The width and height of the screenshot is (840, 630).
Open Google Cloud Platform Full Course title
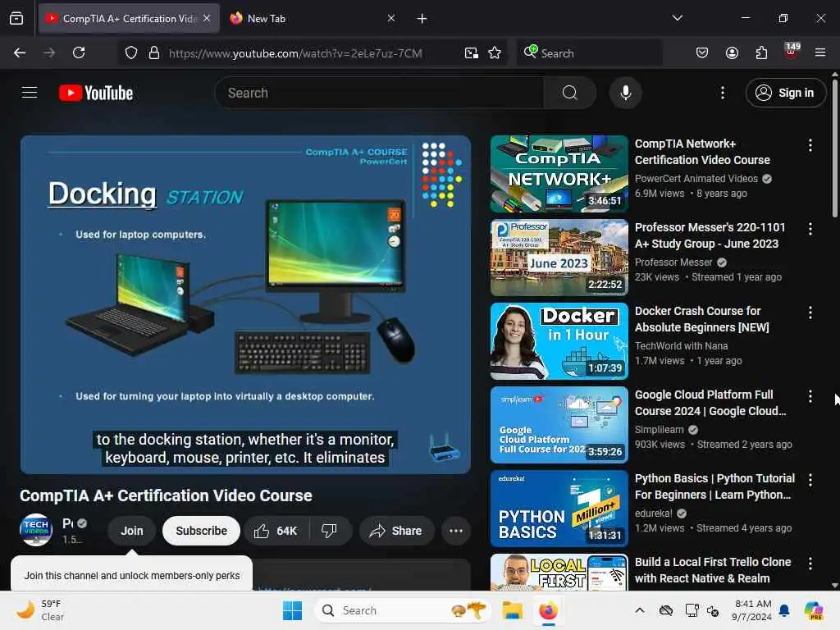710,403
